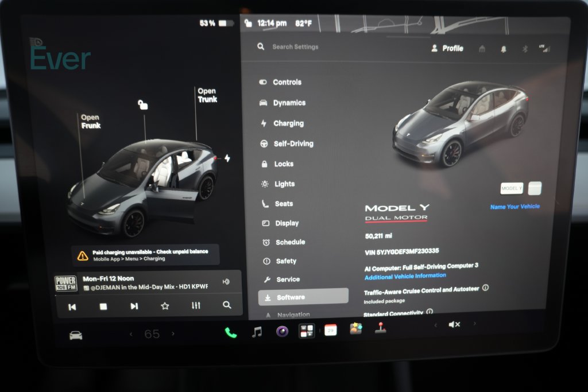Open the Schedule settings menu
The height and width of the screenshot is (392, 588).
(284, 242)
